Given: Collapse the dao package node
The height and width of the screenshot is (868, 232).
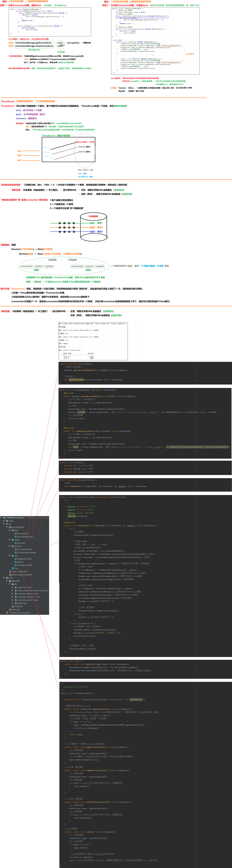Looking at the screenshot, I should 9,530.
